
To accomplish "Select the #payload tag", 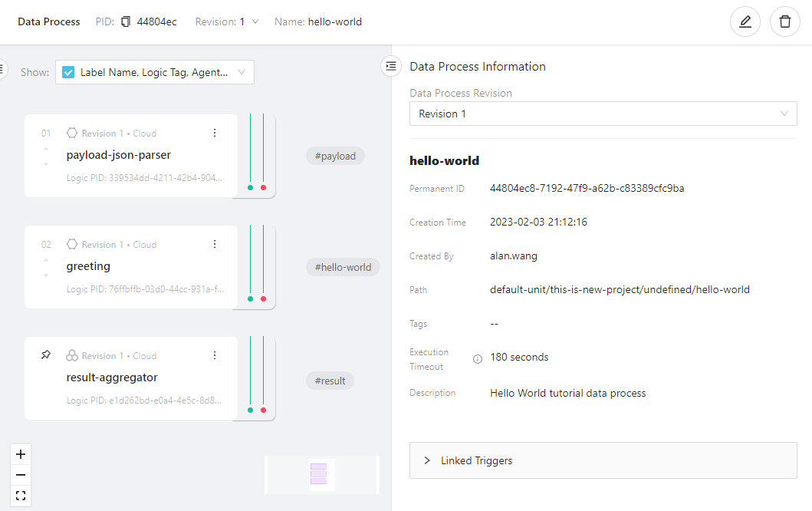I will tap(335, 156).
